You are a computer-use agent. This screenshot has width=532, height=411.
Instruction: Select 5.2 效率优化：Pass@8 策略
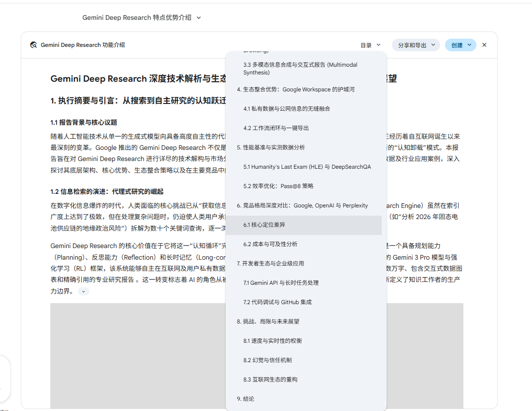pyautogui.click(x=303, y=186)
